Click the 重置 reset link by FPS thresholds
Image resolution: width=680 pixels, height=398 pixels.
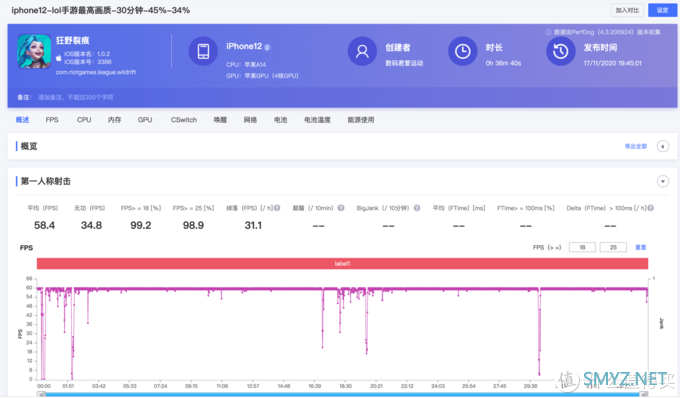click(x=641, y=248)
